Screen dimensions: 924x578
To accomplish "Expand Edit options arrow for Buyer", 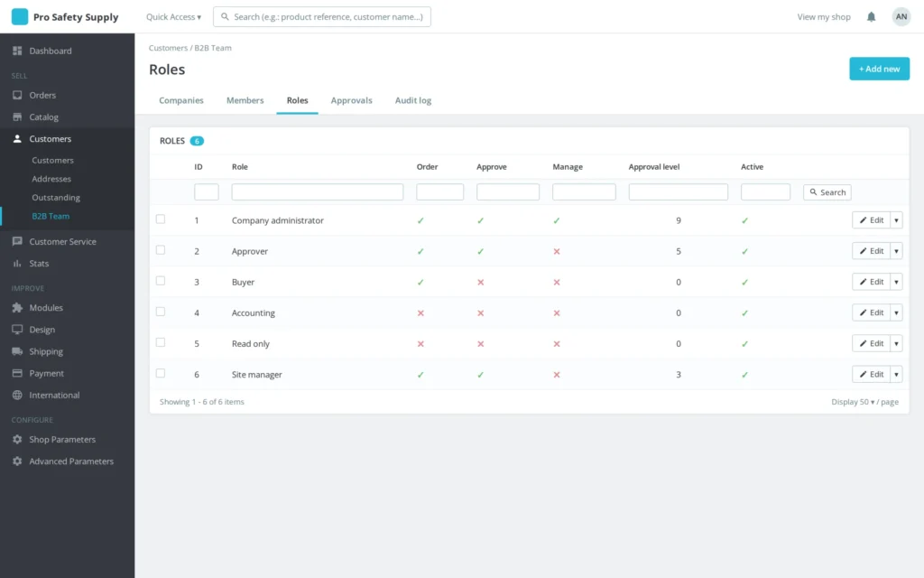I will pyautogui.click(x=896, y=282).
